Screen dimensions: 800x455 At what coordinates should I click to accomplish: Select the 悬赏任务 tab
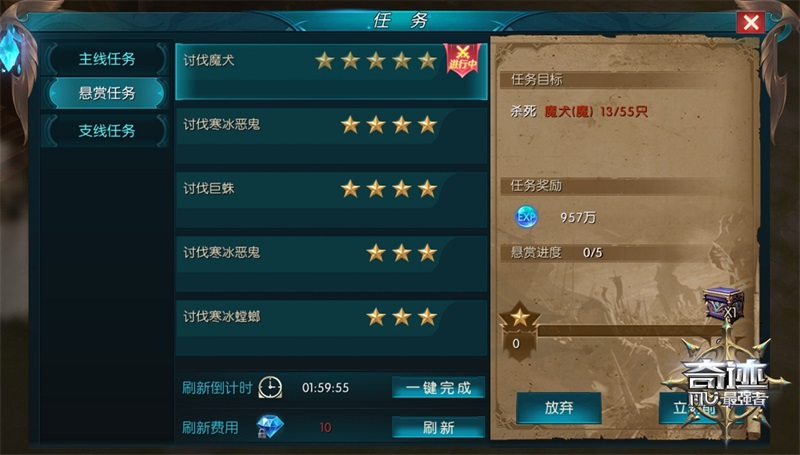(x=107, y=93)
